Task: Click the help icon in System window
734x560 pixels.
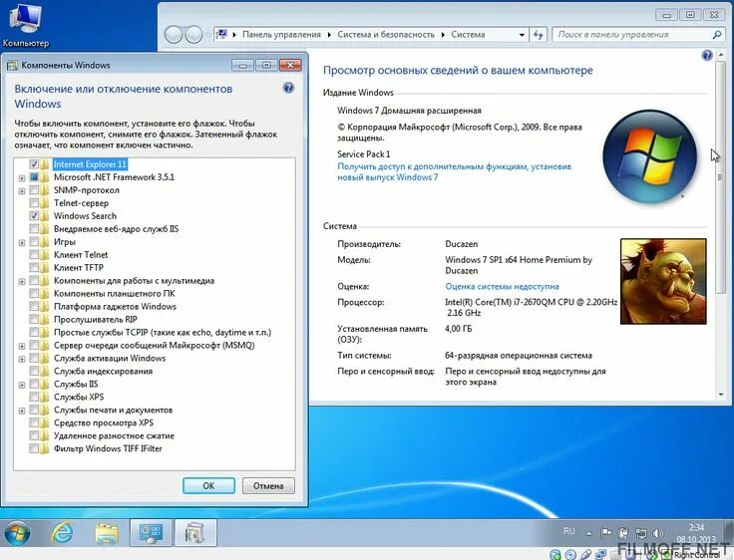Action: [707, 55]
